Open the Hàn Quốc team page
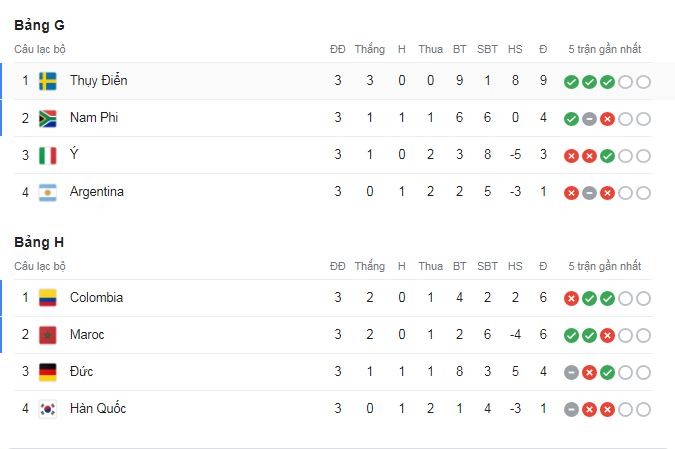The height and width of the screenshot is (449, 675). [98, 409]
